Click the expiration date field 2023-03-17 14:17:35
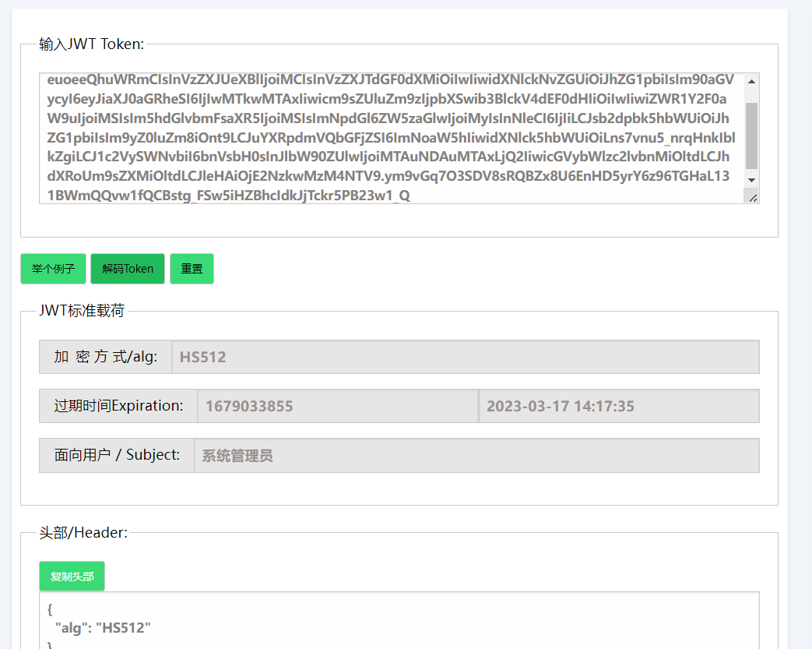Image resolution: width=812 pixels, height=649 pixels. pyautogui.click(x=618, y=406)
